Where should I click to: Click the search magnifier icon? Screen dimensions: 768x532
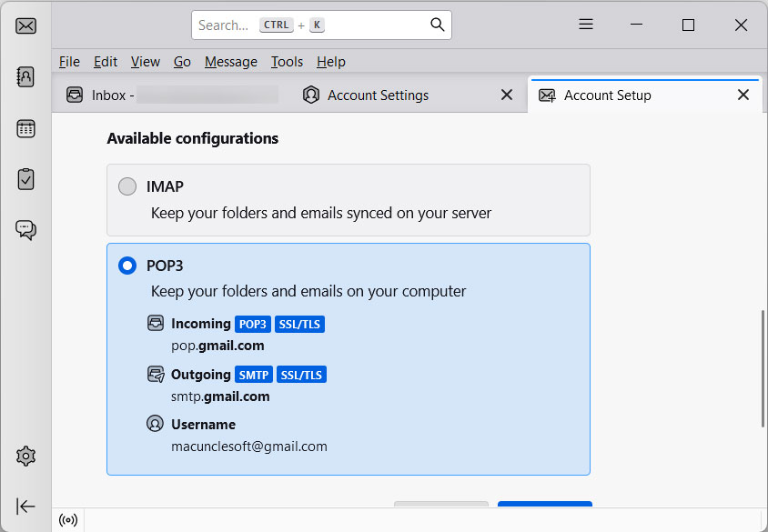tap(437, 25)
